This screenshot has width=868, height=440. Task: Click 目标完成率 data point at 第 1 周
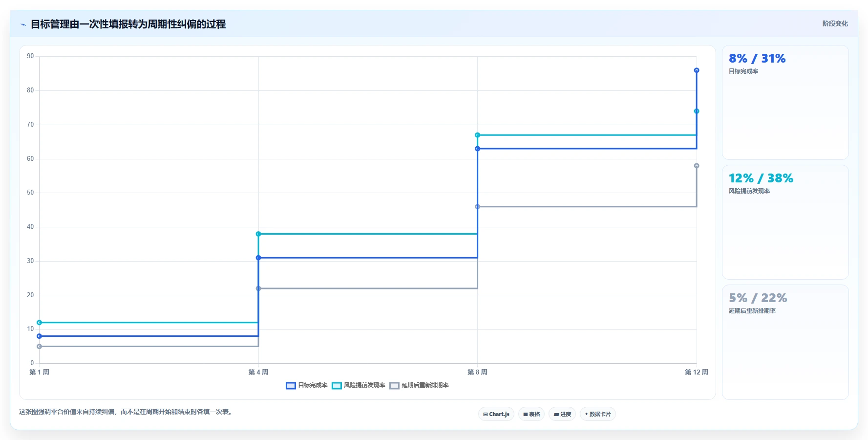40,336
